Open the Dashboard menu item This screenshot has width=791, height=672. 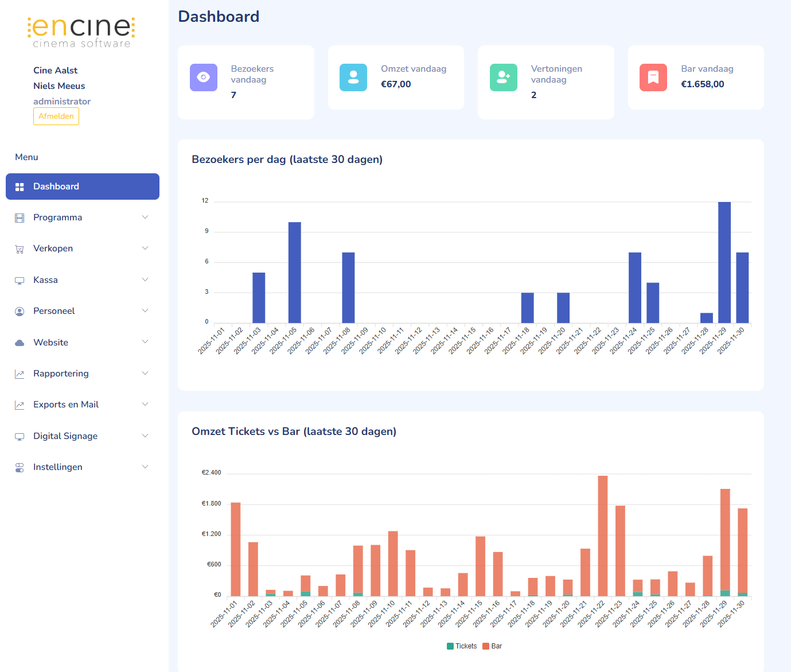tap(83, 187)
